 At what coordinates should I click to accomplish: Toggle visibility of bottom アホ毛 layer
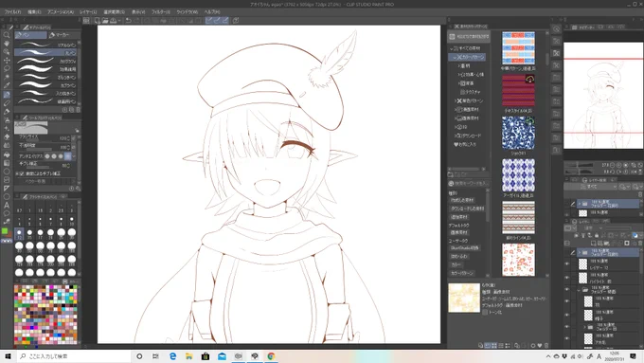(x=567, y=338)
